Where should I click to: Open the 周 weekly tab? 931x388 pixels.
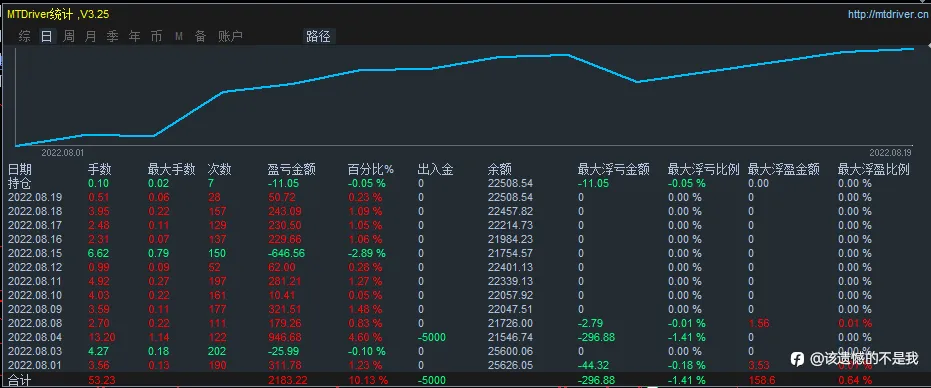coord(69,37)
